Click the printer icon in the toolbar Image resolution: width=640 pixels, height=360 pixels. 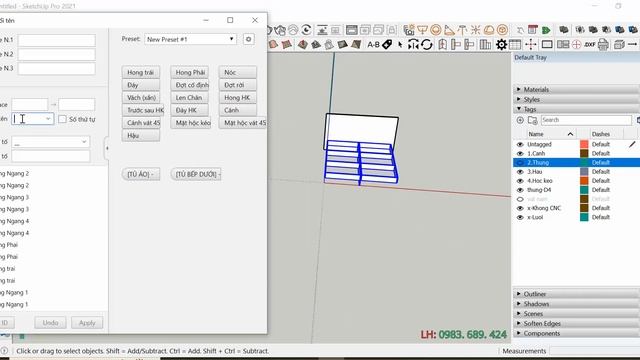coord(603,44)
